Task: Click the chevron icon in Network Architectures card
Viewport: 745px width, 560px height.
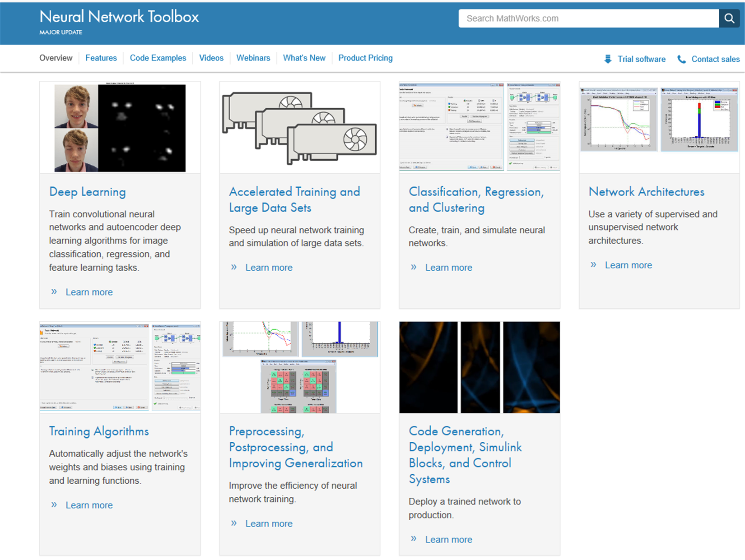Action: 593,265
